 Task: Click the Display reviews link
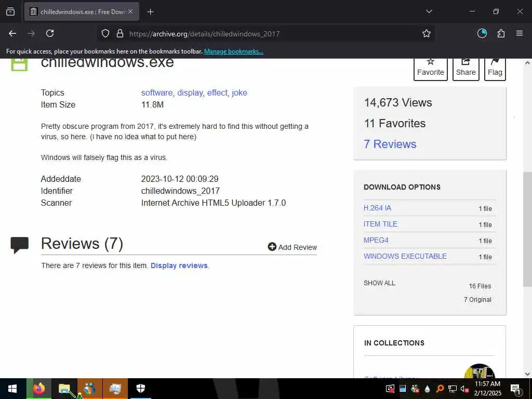point(179,265)
